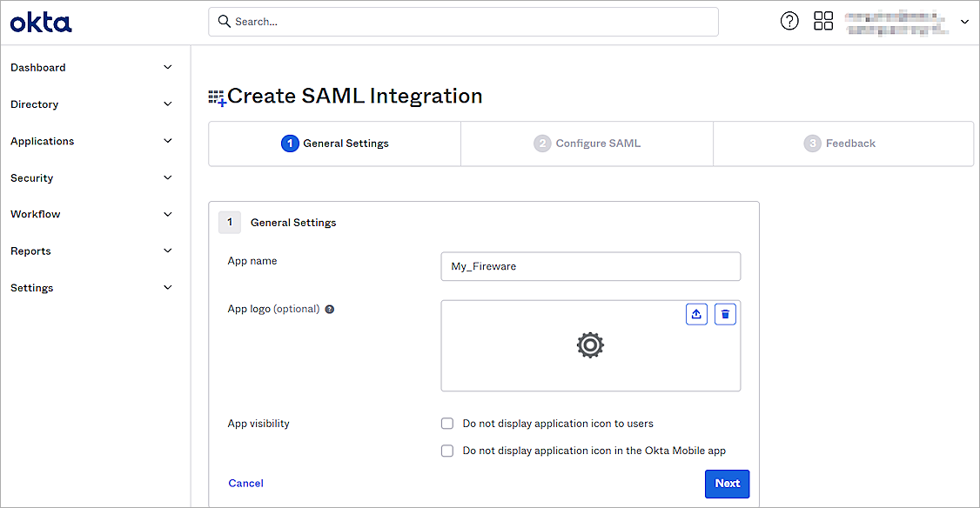Viewport: 980px width, 508px height.
Task: Click the Search bar at the top
Action: [x=463, y=21]
